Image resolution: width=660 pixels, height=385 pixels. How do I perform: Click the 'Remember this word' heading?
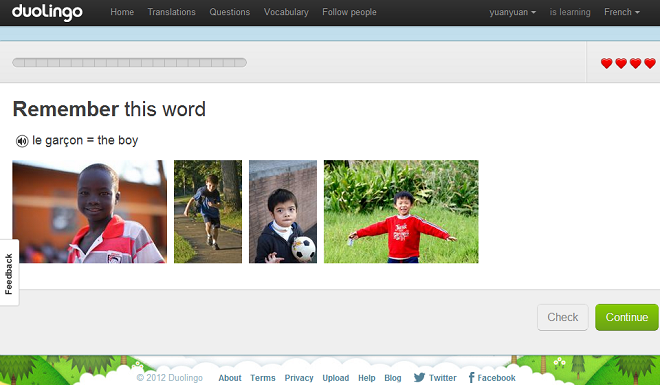click(x=109, y=109)
